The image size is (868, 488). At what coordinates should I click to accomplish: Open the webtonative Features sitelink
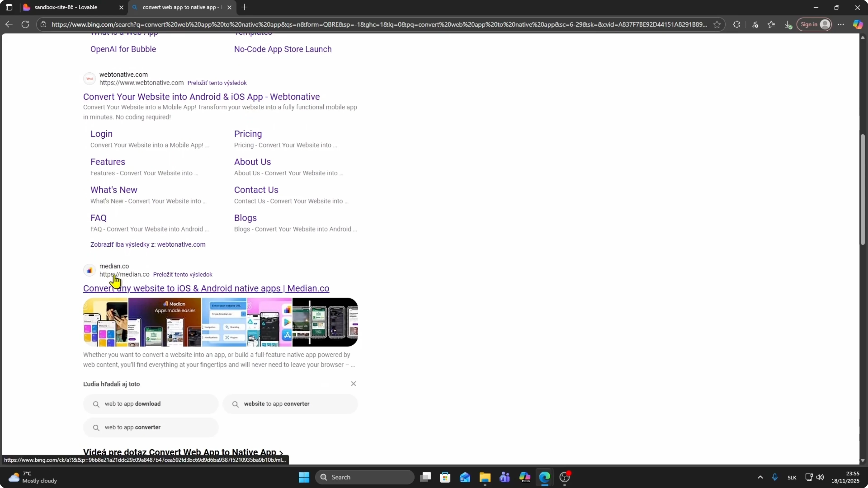pos(108,162)
